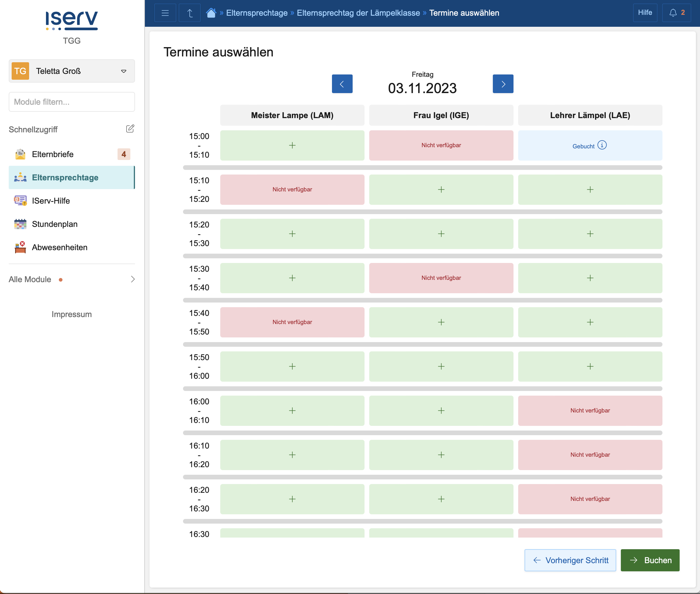Click the Vorheriger Schritt button

tap(570, 560)
